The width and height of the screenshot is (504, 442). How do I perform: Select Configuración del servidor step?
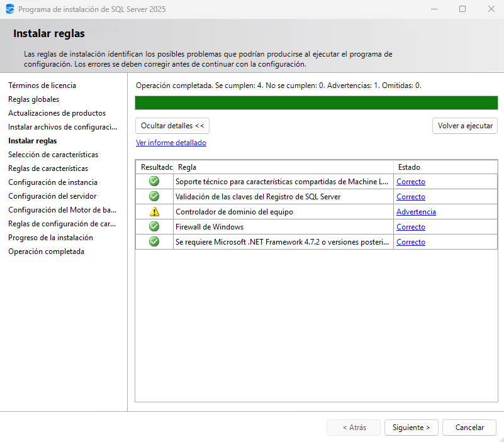52,196
